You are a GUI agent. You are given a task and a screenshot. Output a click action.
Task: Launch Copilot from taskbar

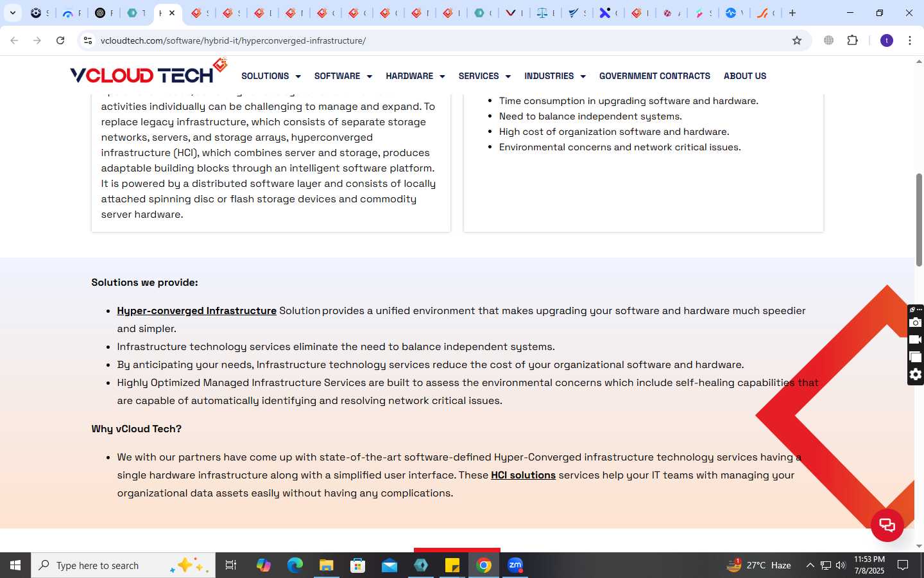(264, 565)
